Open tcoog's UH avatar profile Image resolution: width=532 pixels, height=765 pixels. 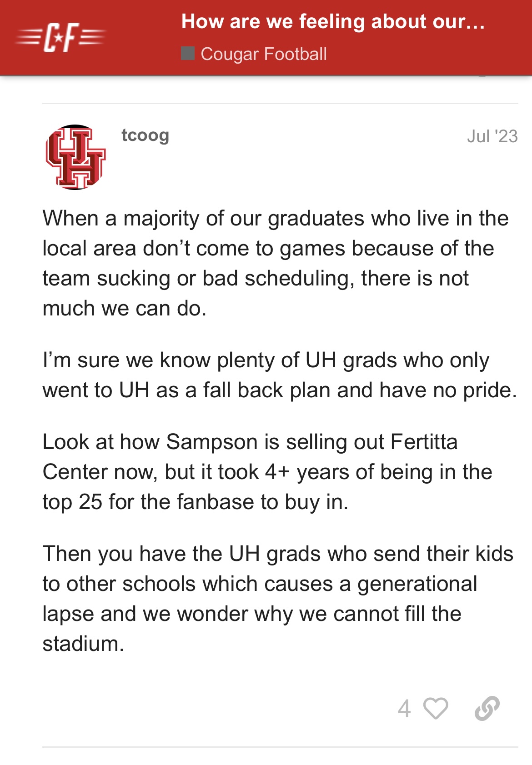click(75, 157)
